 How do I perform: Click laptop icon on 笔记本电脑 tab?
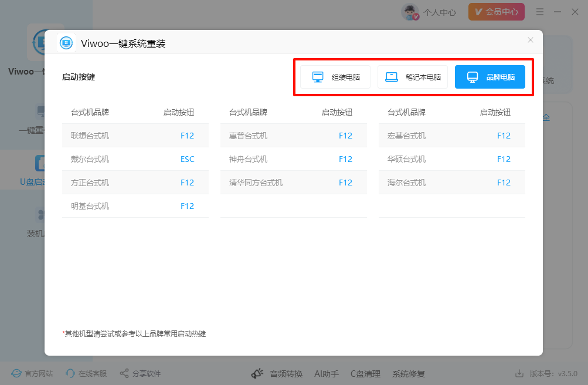(x=392, y=77)
